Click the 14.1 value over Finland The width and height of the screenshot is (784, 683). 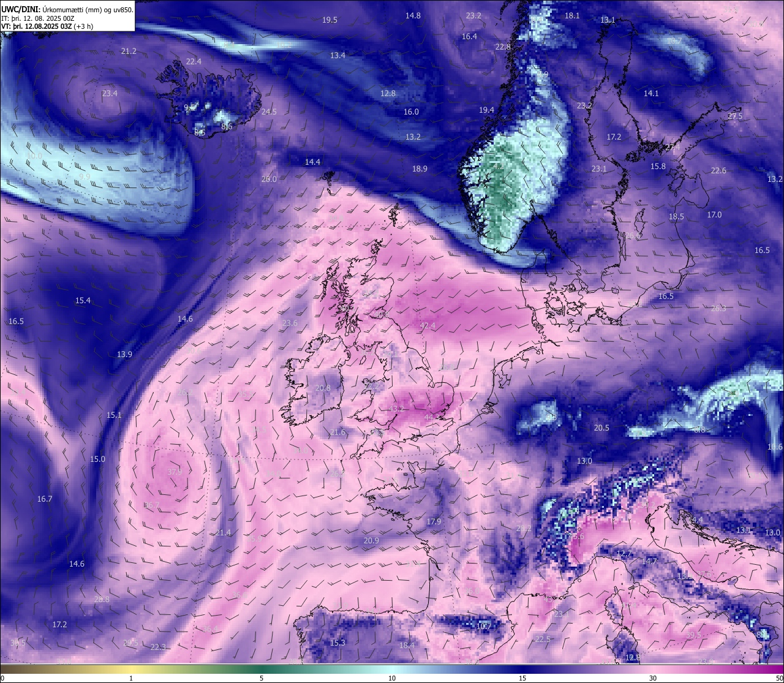[651, 94]
